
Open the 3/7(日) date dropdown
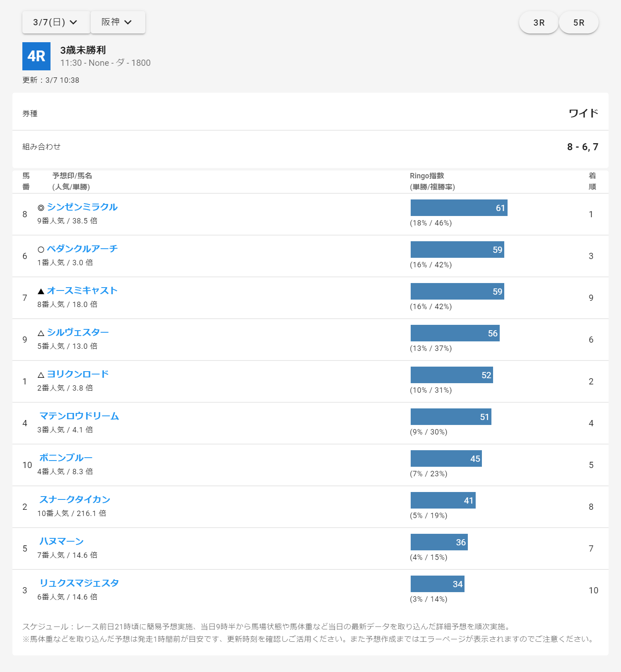[x=55, y=22]
